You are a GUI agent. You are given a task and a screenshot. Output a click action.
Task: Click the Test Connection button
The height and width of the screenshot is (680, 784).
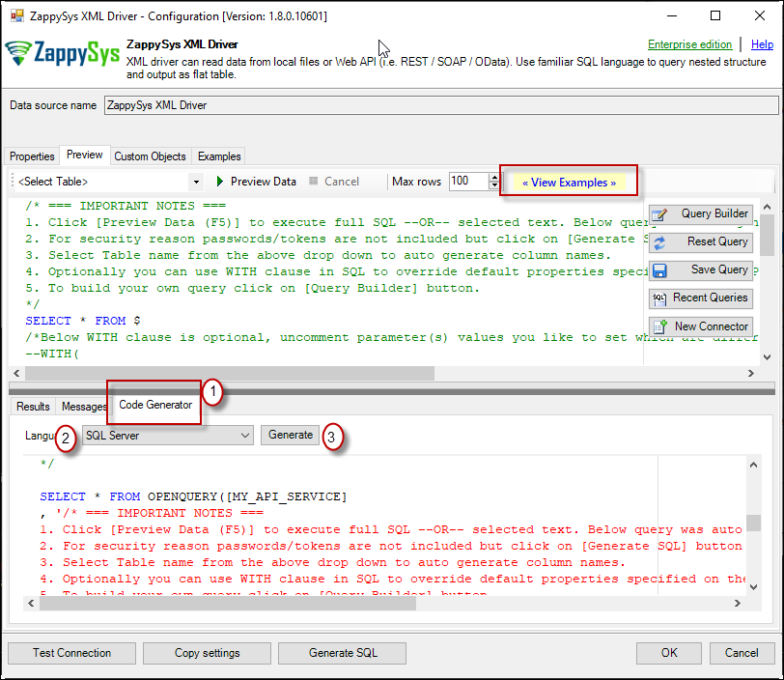click(x=72, y=653)
